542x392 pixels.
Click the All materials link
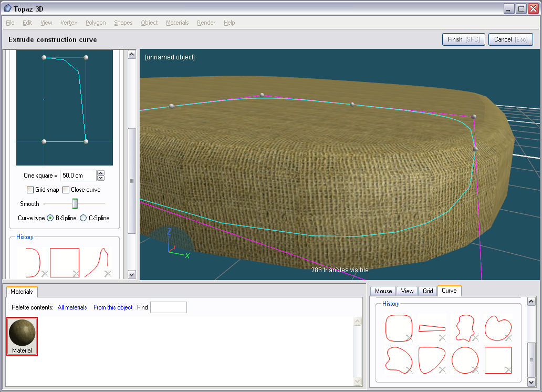pyautogui.click(x=72, y=307)
